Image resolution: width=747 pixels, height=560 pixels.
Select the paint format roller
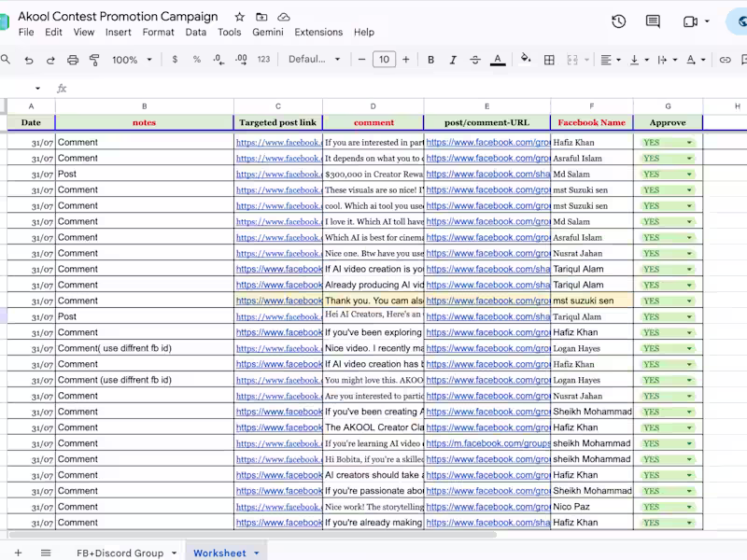point(94,60)
